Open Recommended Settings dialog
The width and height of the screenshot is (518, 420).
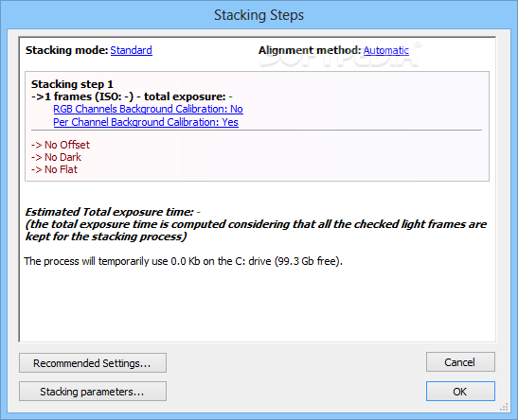93,363
